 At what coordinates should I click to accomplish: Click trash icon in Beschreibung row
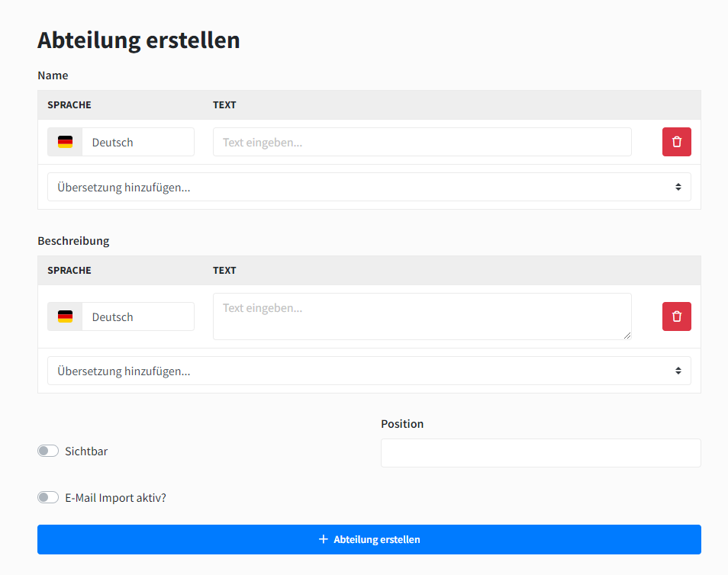click(x=676, y=316)
